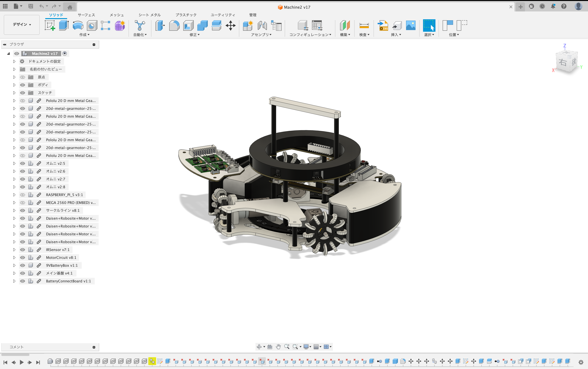The height and width of the screenshot is (369, 588).
Task: Select the Revolve tool
Action: click(78, 25)
